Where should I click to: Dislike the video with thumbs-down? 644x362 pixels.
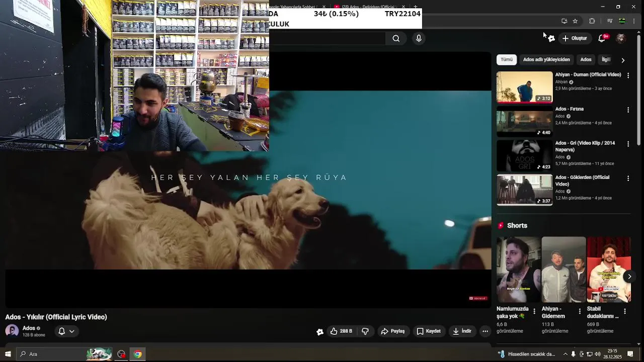point(365,331)
